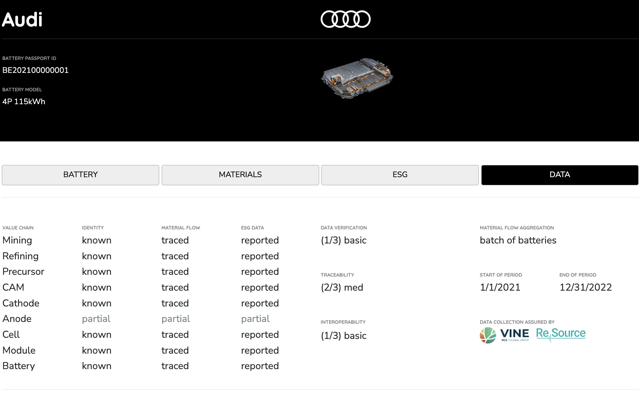Select the Mining value chain row
Screen dimensions: 639x400
click(17, 241)
